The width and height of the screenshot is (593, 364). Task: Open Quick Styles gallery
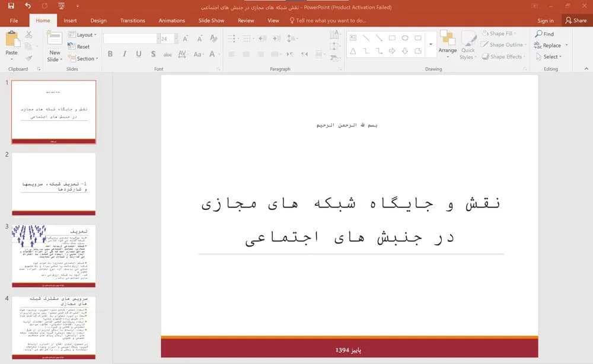click(468, 46)
